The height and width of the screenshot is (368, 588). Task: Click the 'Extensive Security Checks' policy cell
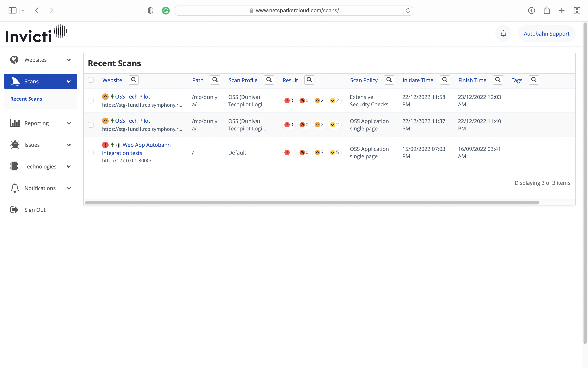[369, 101]
